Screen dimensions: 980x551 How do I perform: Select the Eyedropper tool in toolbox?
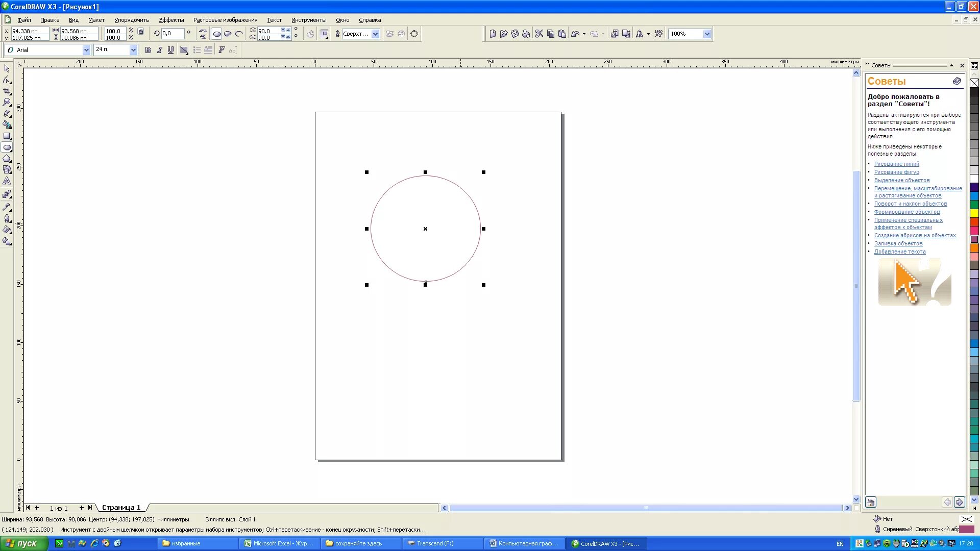[7, 207]
